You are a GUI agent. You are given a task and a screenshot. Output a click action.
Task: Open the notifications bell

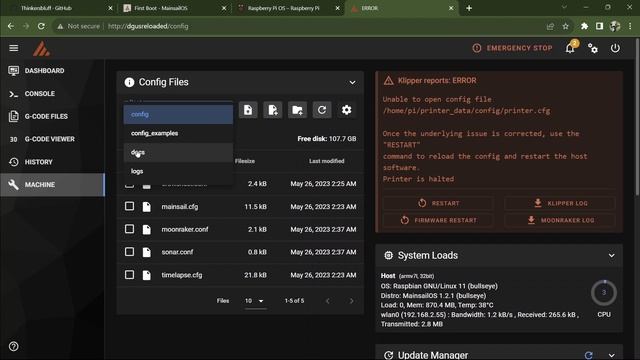pos(570,48)
